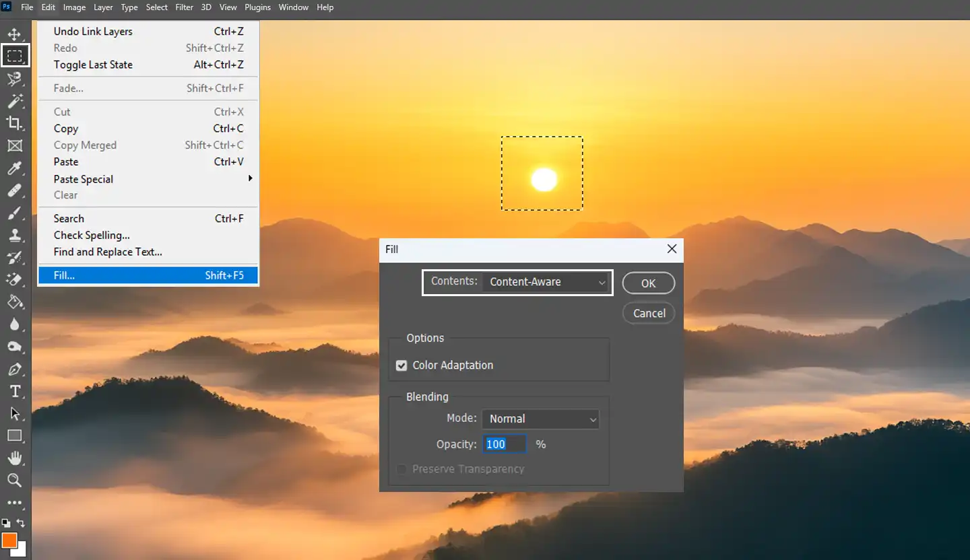Choose Check Spelling from Edit menu
970x560 pixels.
(x=148, y=236)
